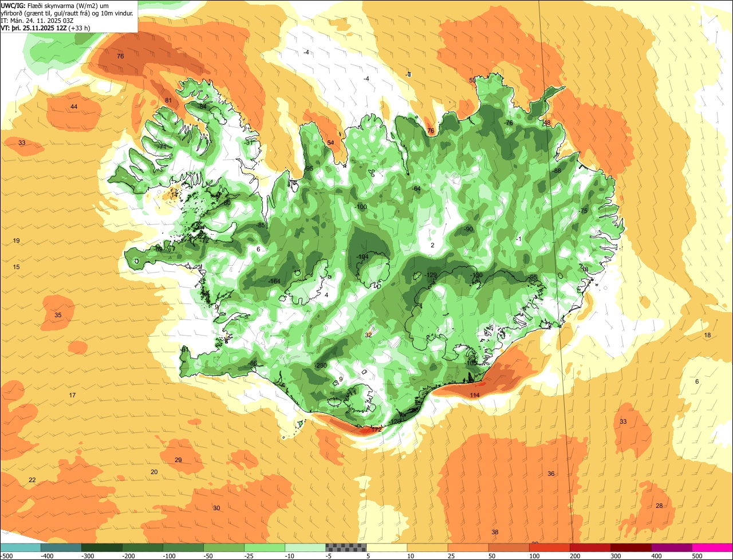This screenshot has height=560, width=733.
Task: Click the '-230' flux value label
Action: 321,366
